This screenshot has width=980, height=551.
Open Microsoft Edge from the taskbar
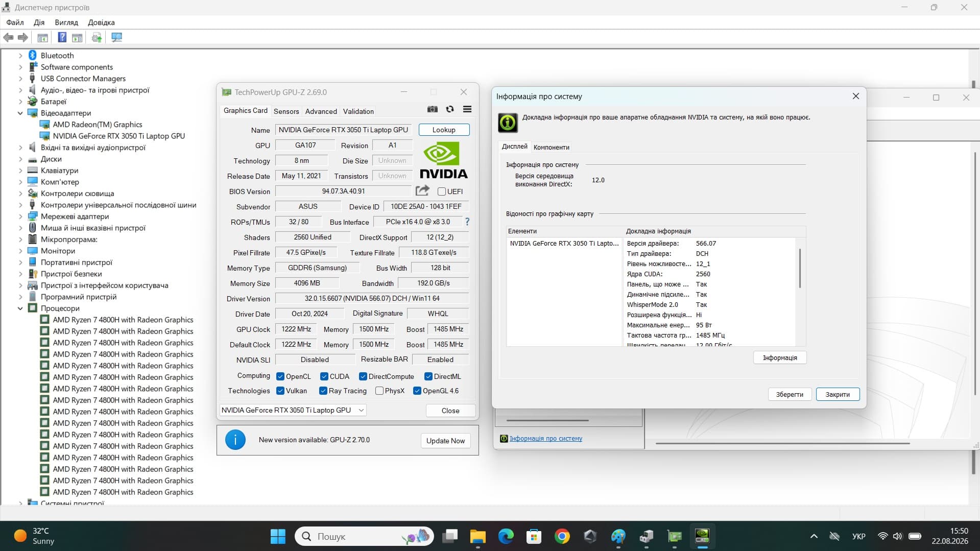pos(506,536)
